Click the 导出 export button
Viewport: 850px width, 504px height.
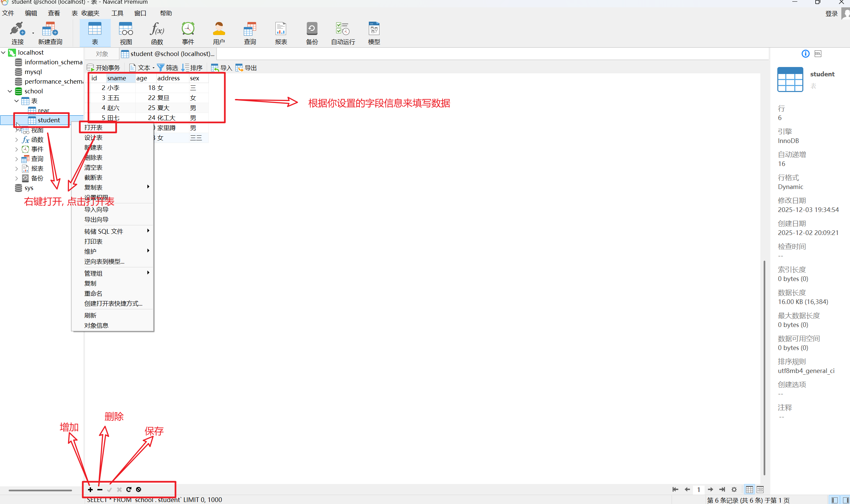tap(246, 68)
